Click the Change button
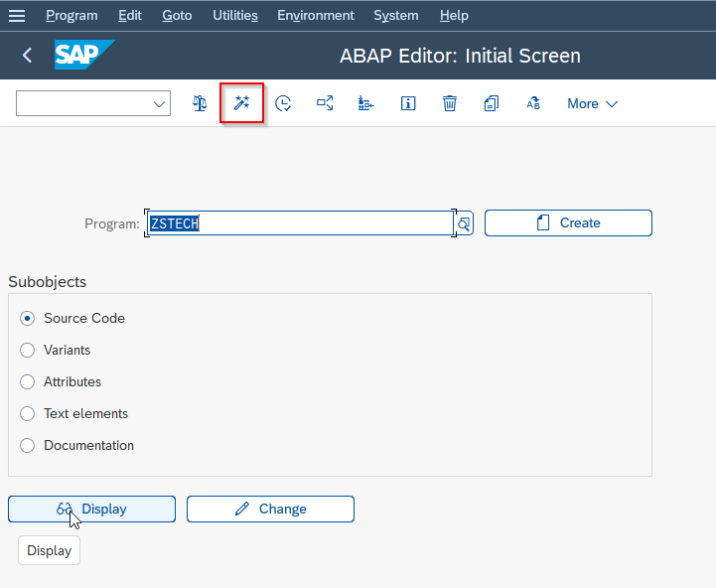 [270, 509]
